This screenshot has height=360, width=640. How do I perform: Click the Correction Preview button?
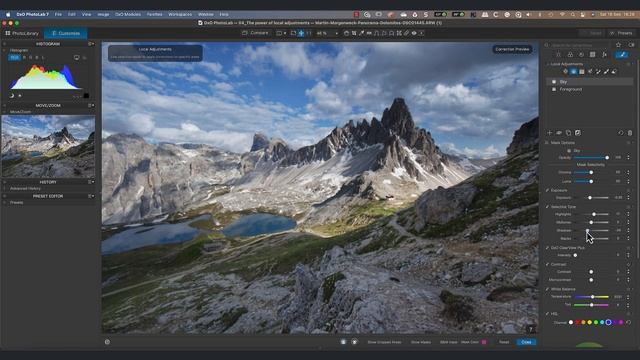pyautogui.click(x=512, y=49)
